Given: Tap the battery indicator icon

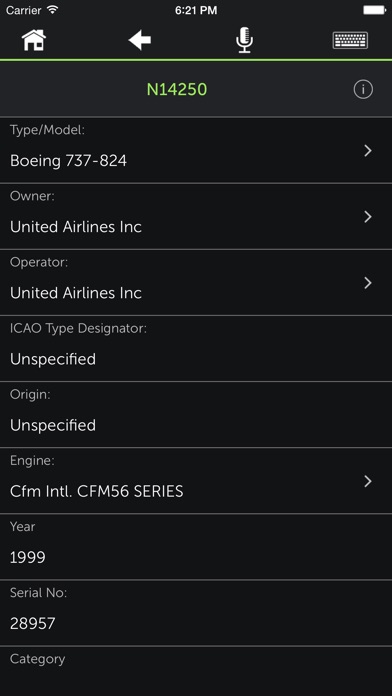Looking at the screenshot, I should (x=374, y=10).
